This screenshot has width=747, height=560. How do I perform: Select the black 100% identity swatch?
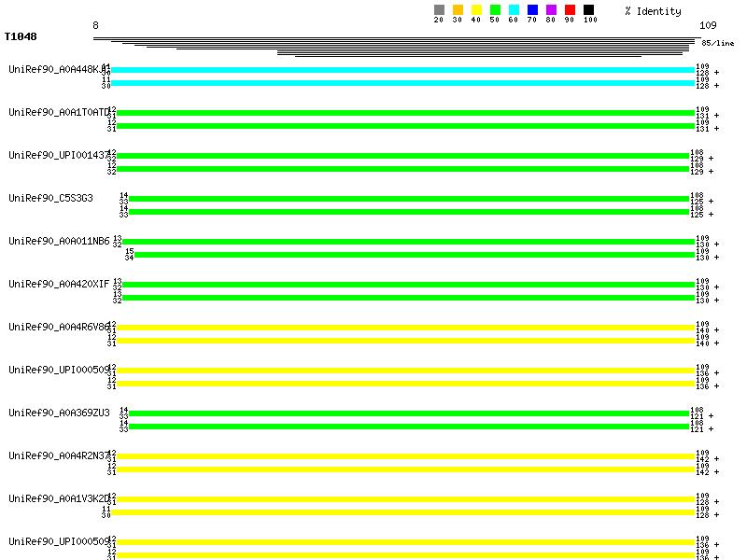[x=588, y=10]
